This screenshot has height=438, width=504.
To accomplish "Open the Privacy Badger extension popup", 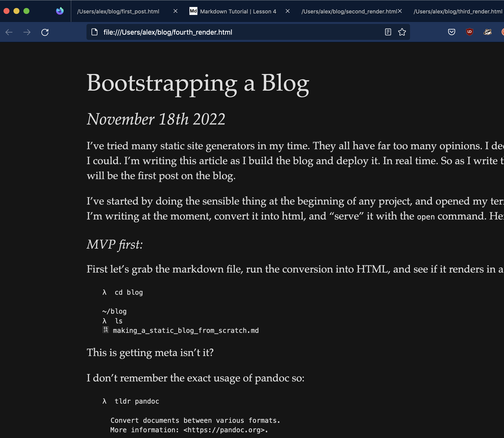I will pos(488,32).
